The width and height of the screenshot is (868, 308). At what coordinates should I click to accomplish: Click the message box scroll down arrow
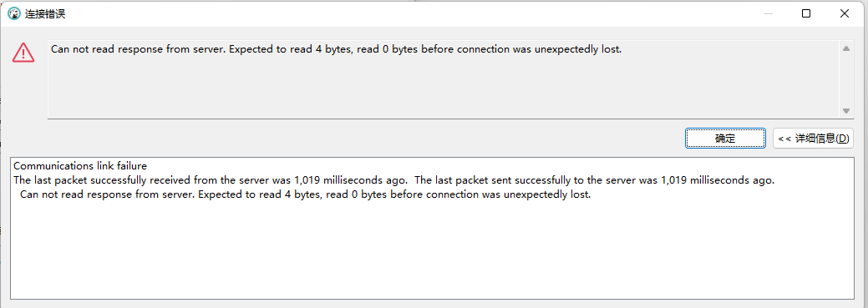(845, 110)
